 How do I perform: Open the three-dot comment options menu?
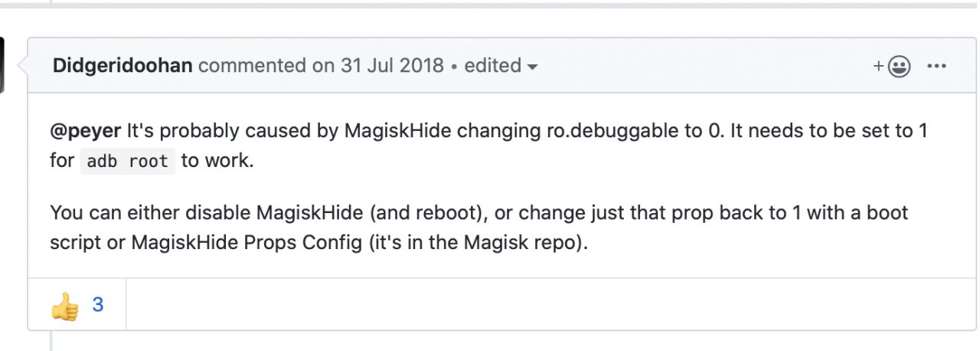(937, 66)
